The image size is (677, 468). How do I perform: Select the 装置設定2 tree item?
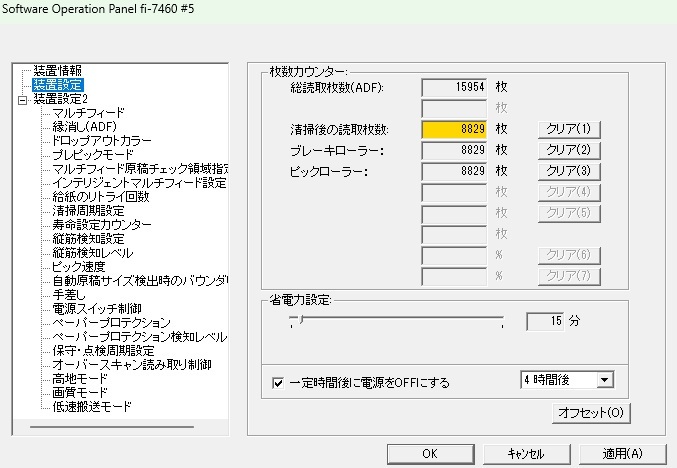60,99
